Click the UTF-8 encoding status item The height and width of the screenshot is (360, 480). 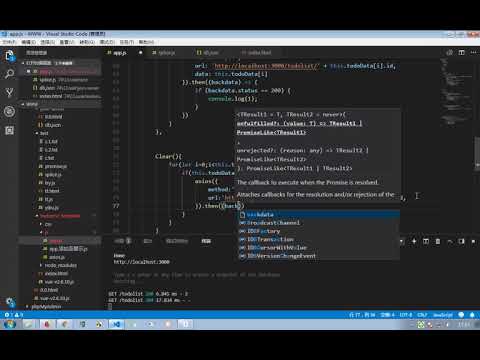(x=406, y=315)
